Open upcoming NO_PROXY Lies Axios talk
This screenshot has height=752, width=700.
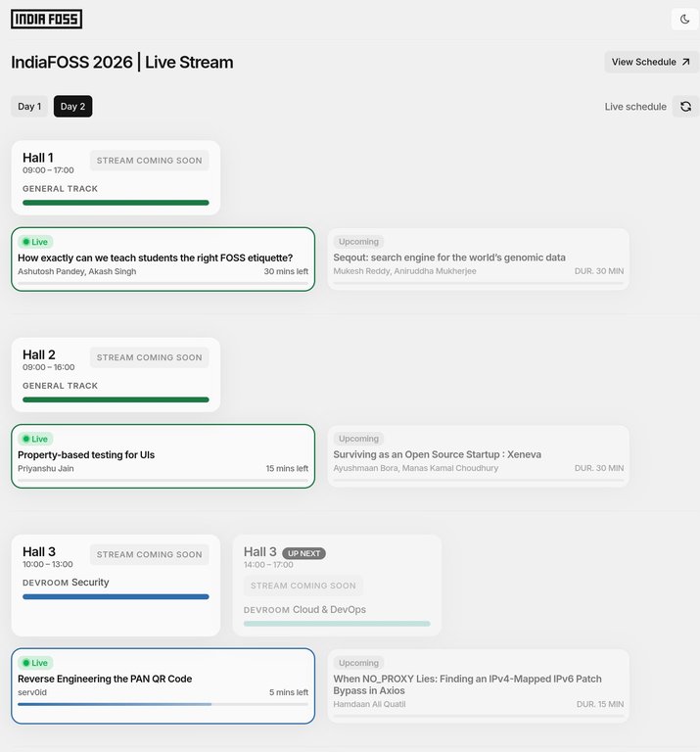(x=478, y=685)
